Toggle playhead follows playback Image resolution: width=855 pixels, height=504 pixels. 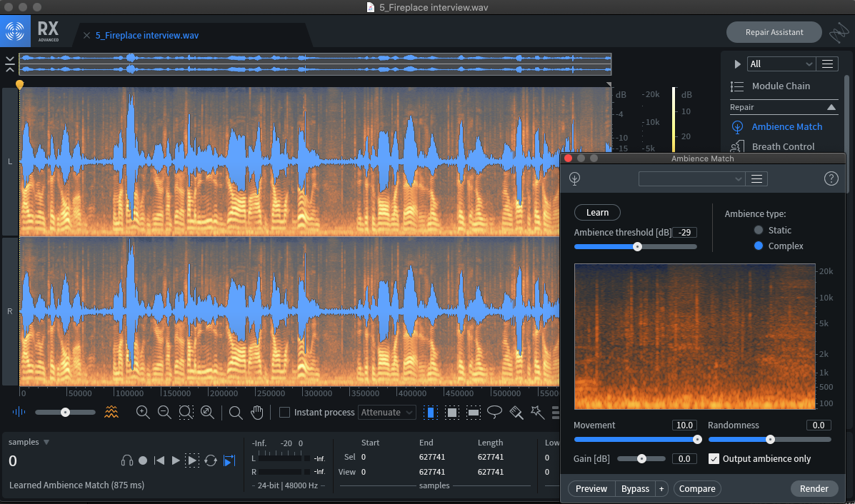click(x=229, y=460)
